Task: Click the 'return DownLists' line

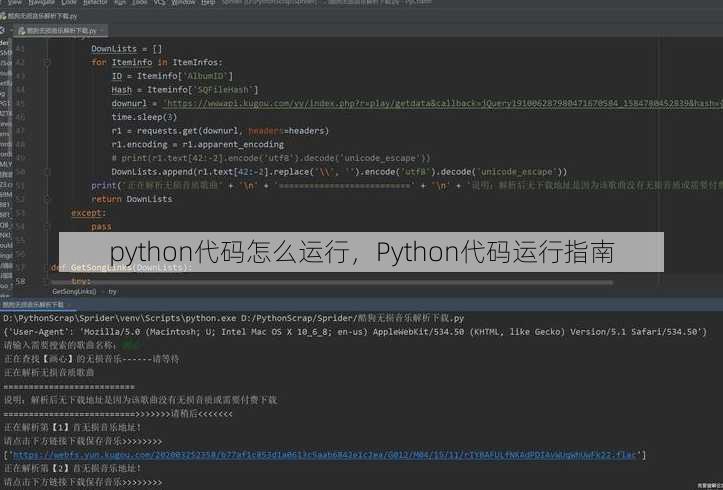Action: click(131, 199)
